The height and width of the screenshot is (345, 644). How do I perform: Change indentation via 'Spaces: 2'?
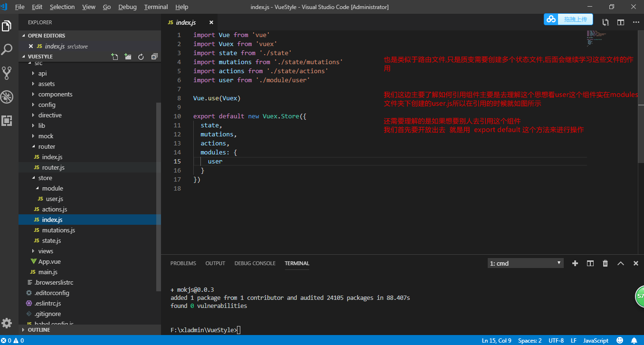pos(530,340)
